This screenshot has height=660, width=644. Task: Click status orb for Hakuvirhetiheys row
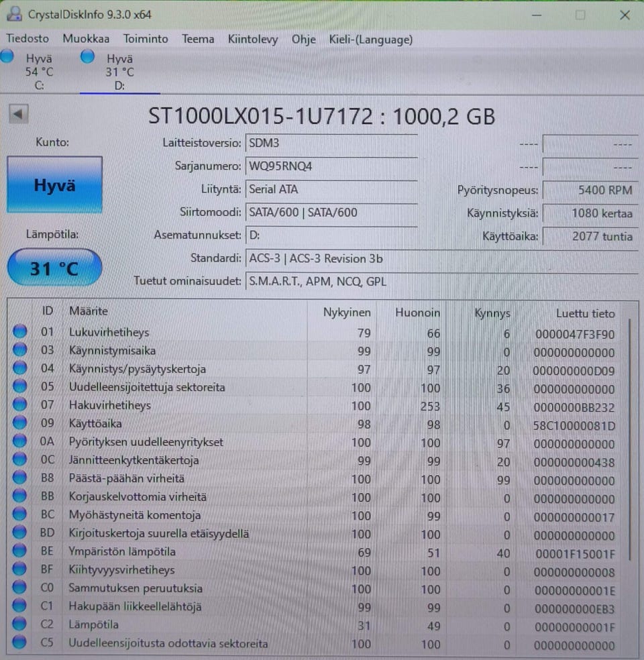(x=19, y=405)
